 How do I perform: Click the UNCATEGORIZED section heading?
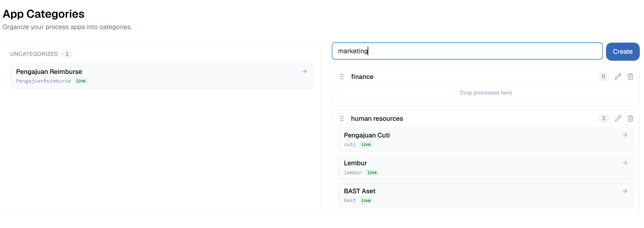click(x=34, y=54)
